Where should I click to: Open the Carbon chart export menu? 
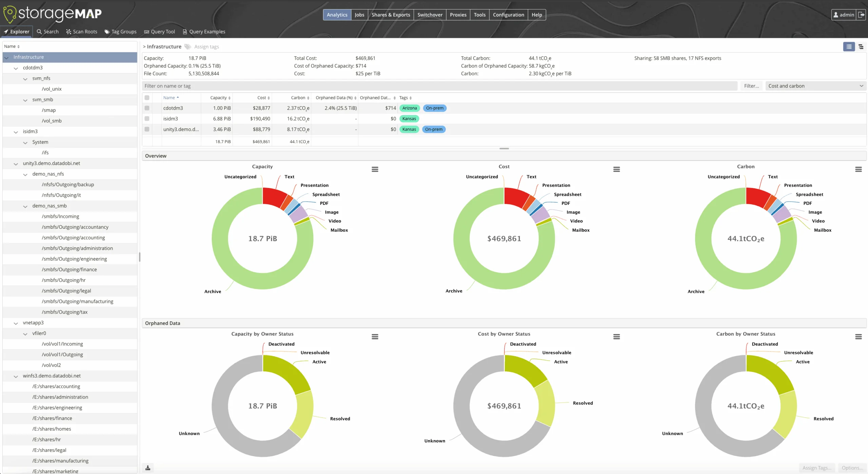pyautogui.click(x=859, y=169)
